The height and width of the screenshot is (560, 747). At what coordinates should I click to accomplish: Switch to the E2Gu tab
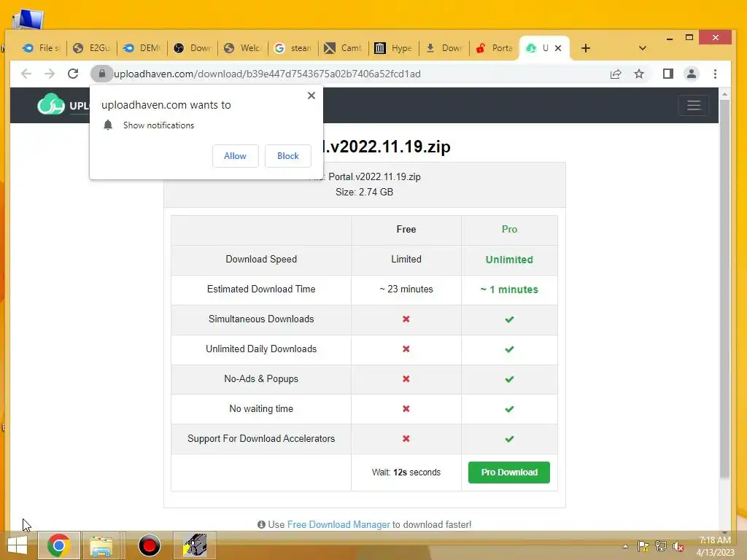tap(91, 48)
